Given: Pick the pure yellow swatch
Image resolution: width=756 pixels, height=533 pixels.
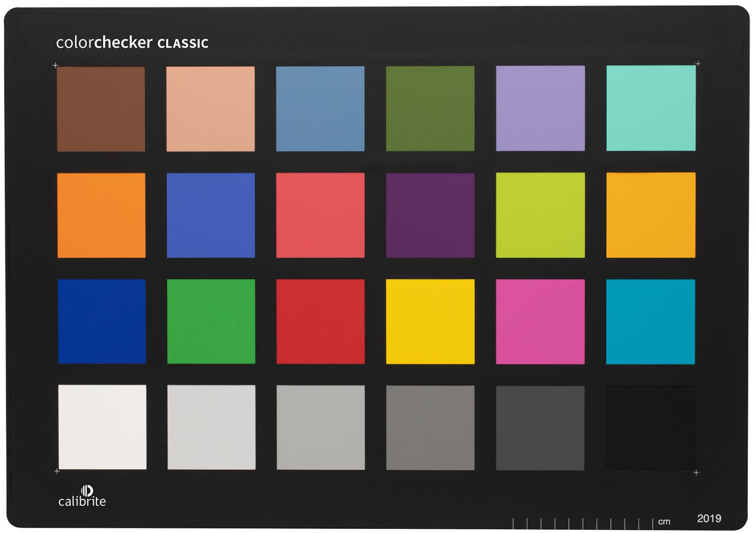Looking at the screenshot, I should 430,322.
